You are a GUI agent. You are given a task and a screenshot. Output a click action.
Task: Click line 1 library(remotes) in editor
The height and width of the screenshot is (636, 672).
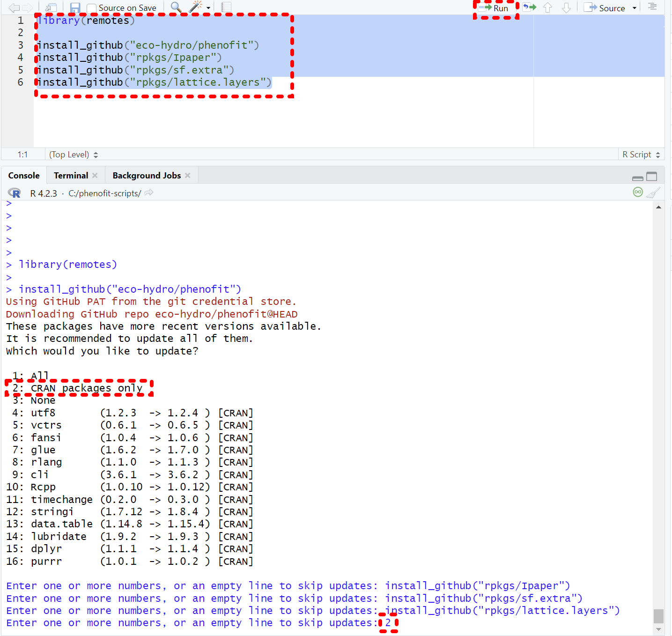86,21
